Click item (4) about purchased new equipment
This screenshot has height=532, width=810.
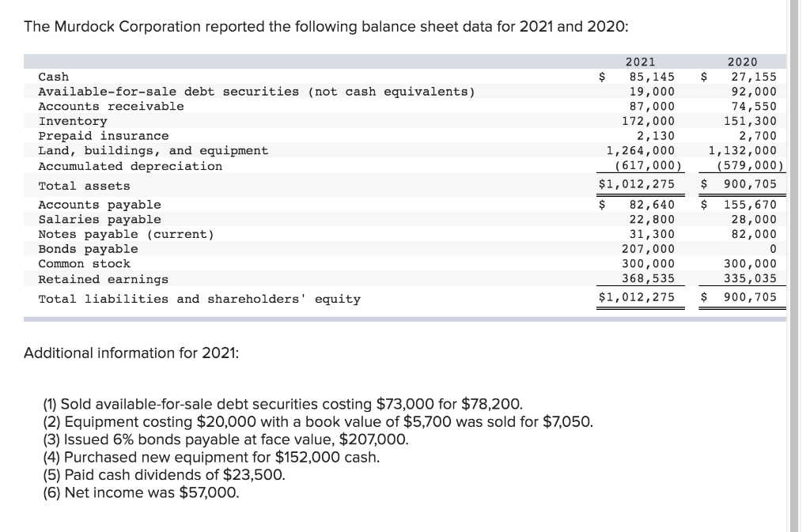pos(211,458)
